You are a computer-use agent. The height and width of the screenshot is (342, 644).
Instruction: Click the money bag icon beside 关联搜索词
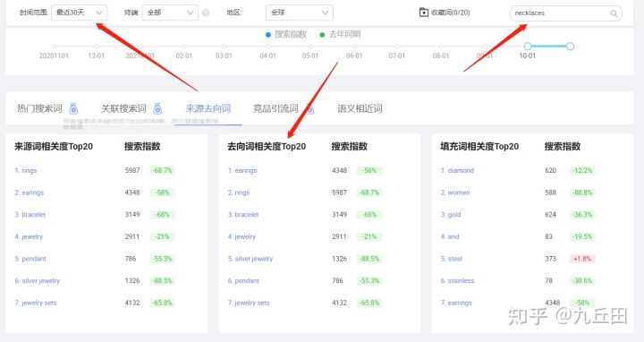click(157, 108)
